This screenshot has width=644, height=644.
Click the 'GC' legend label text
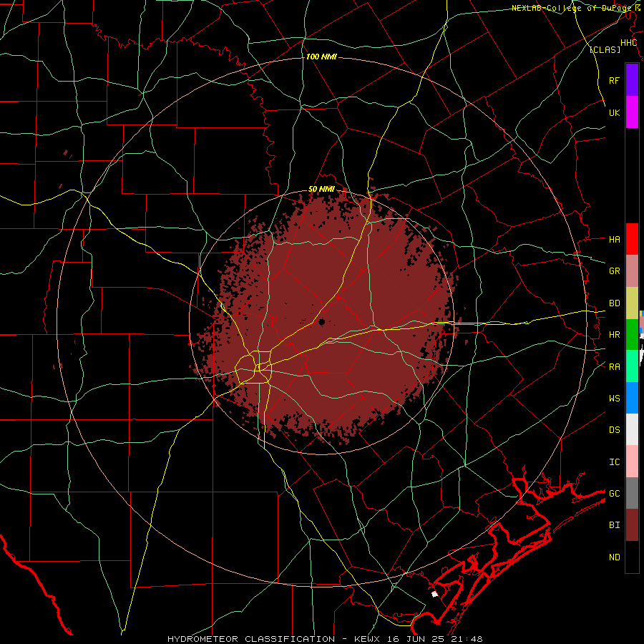click(614, 494)
